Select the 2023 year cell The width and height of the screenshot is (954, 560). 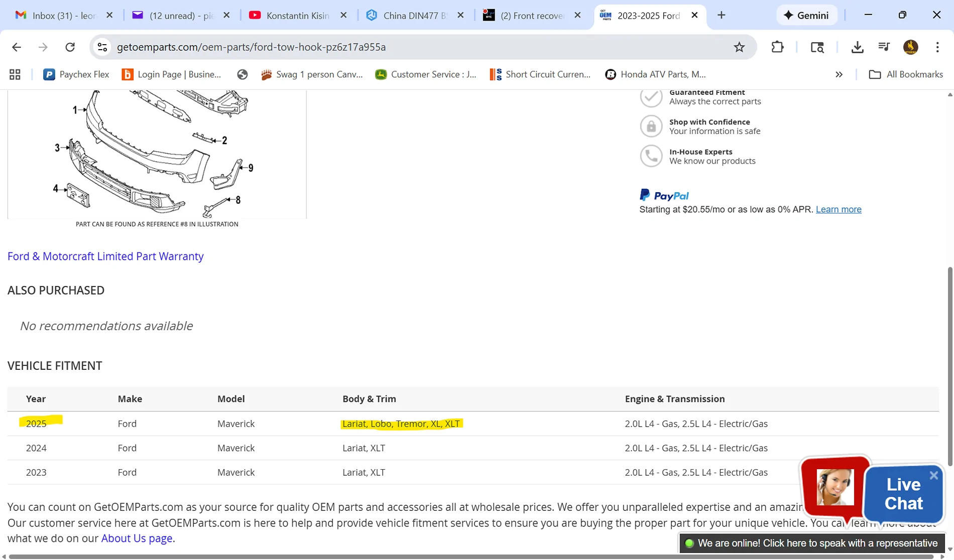(x=36, y=473)
